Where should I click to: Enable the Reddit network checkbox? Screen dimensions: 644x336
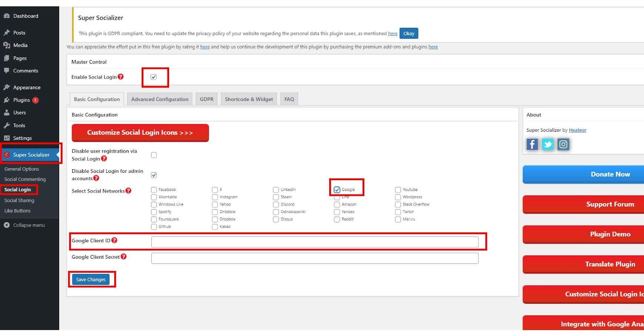[x=337, y=220]
